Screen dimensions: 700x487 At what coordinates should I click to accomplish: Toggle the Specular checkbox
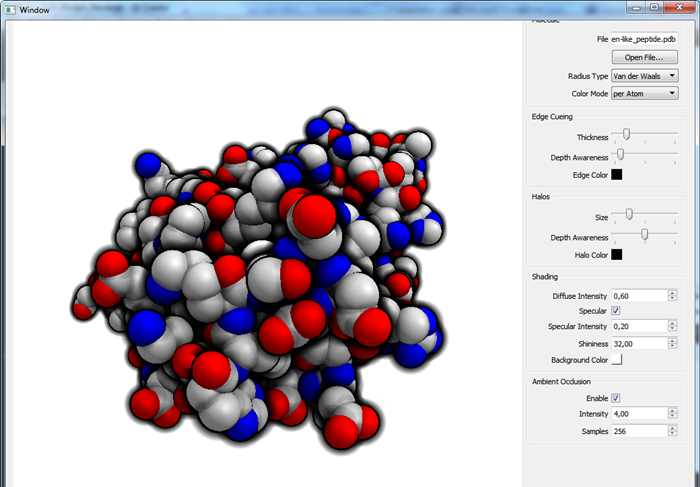[616, 311]
